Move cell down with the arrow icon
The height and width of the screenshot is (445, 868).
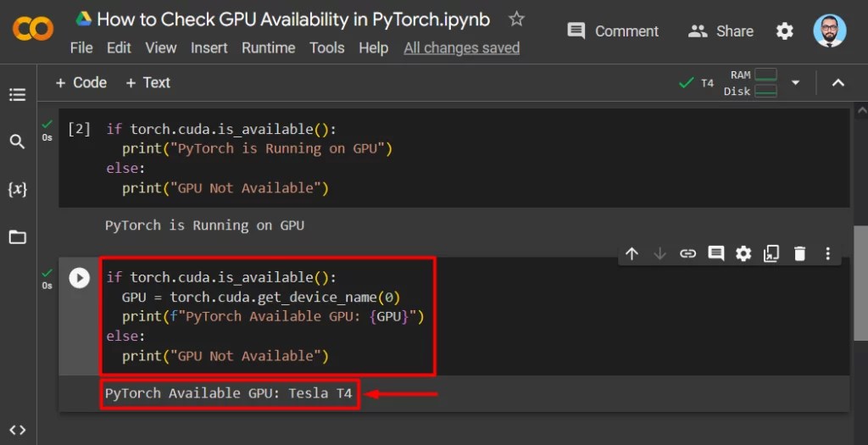(x=659, y=253)
